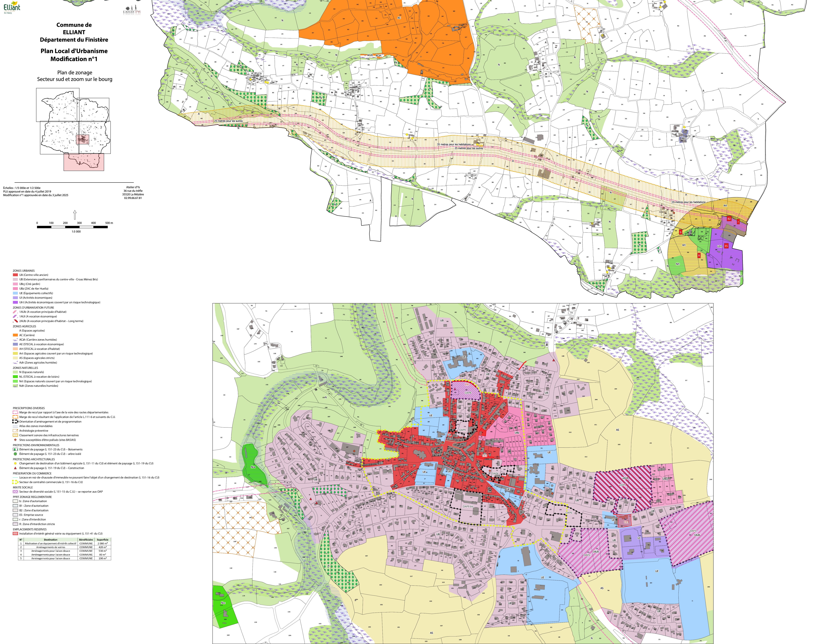Click the UBz ZAC de Ker Huella swatch
832x644 pixels.
click(x=15, y=288)
